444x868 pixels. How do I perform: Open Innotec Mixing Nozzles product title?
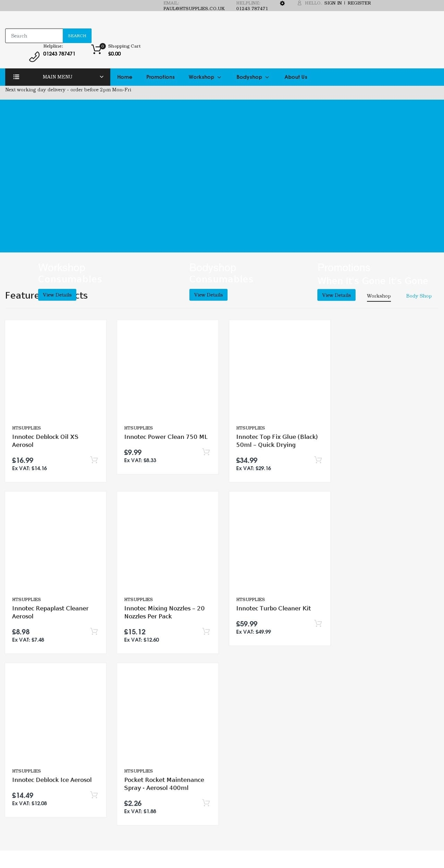(x=164, y=612)
